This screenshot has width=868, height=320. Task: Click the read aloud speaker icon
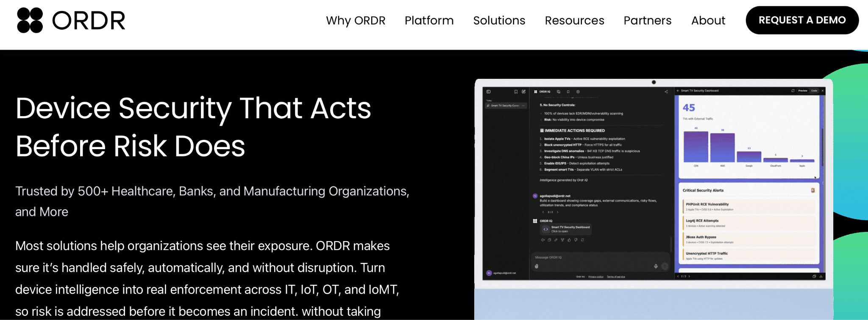tap(542, 240)
